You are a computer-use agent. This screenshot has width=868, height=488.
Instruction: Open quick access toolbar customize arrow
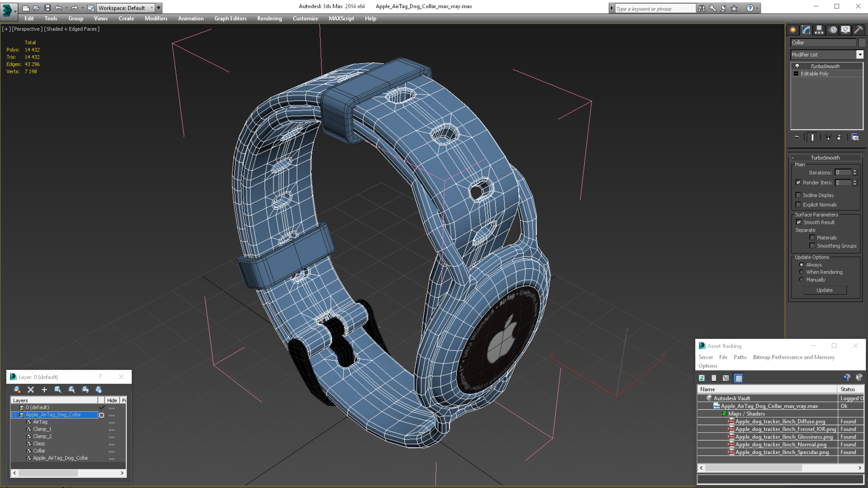(159, 8)
